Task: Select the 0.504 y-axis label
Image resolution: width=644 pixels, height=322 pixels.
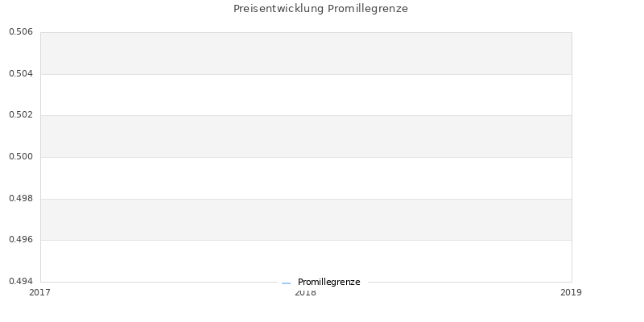Action: [x=21, y=74]
